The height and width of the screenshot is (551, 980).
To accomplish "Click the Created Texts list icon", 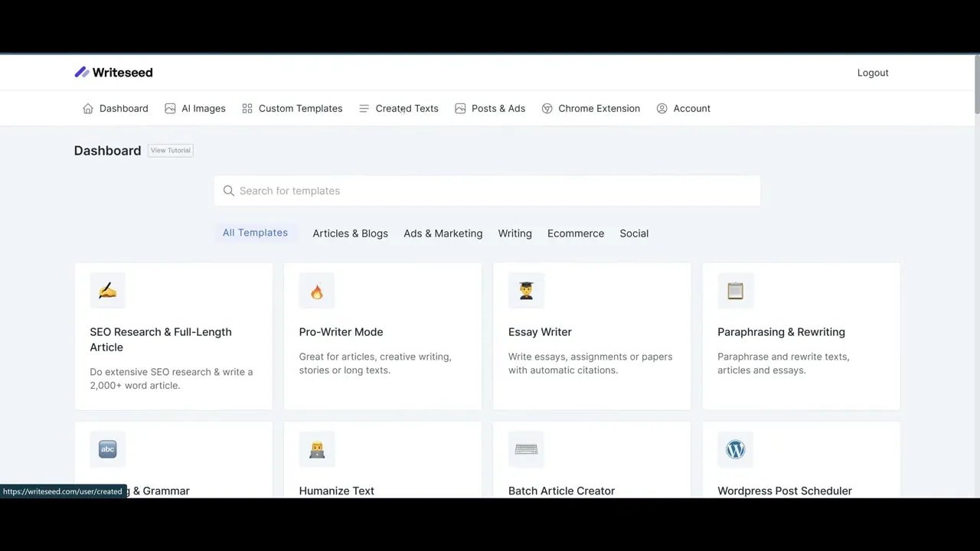I will click(364, 108).
